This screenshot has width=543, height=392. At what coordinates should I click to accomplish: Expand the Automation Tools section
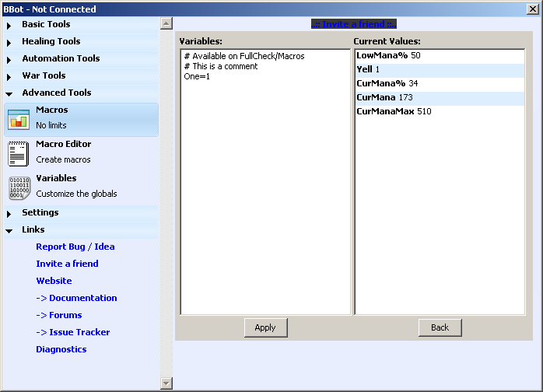[x=61, y=59]
